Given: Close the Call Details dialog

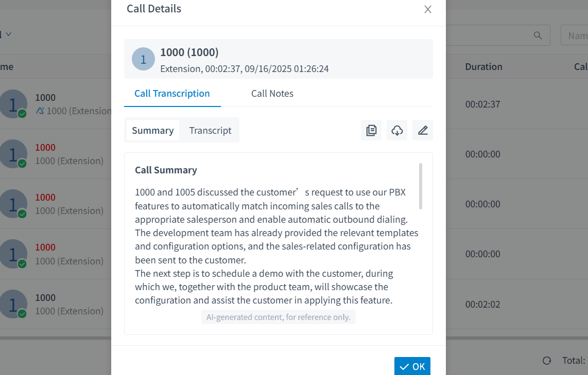Looking at the screenshot, I should click(428, 9).
